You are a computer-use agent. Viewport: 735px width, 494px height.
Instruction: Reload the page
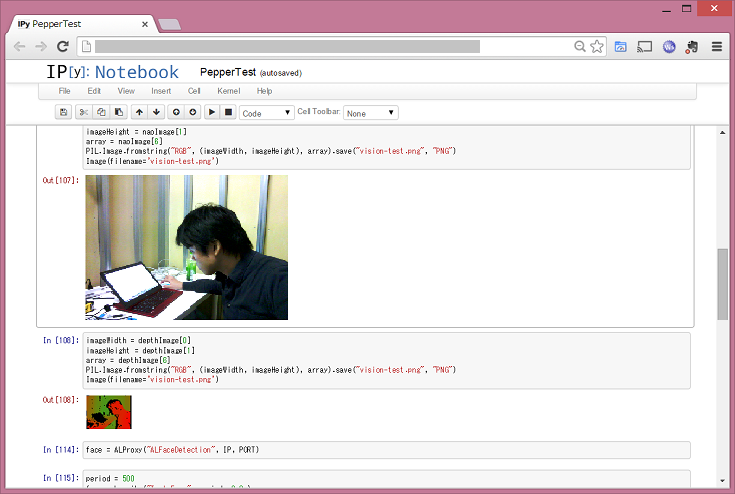click(62, 46)
